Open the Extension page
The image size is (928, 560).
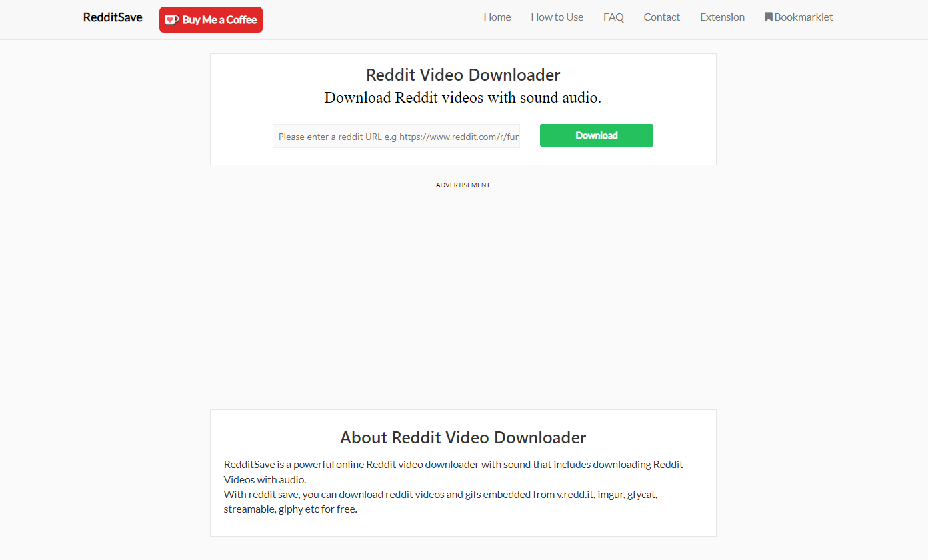tap(722, 17)
